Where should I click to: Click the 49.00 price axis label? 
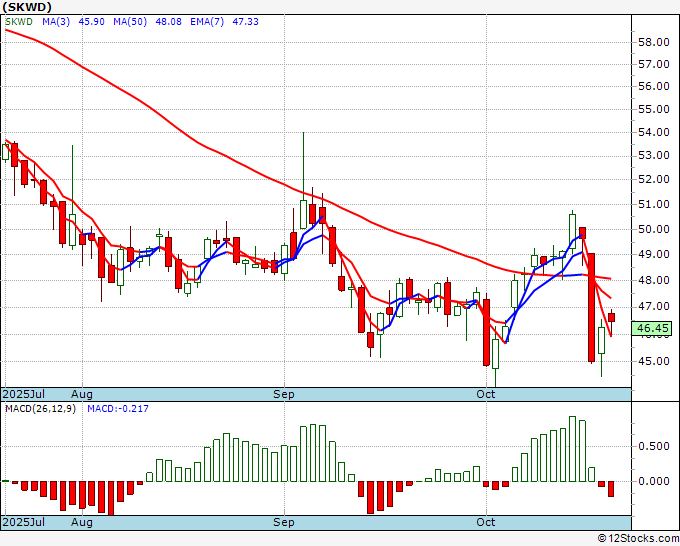click(x=654, y=255)
